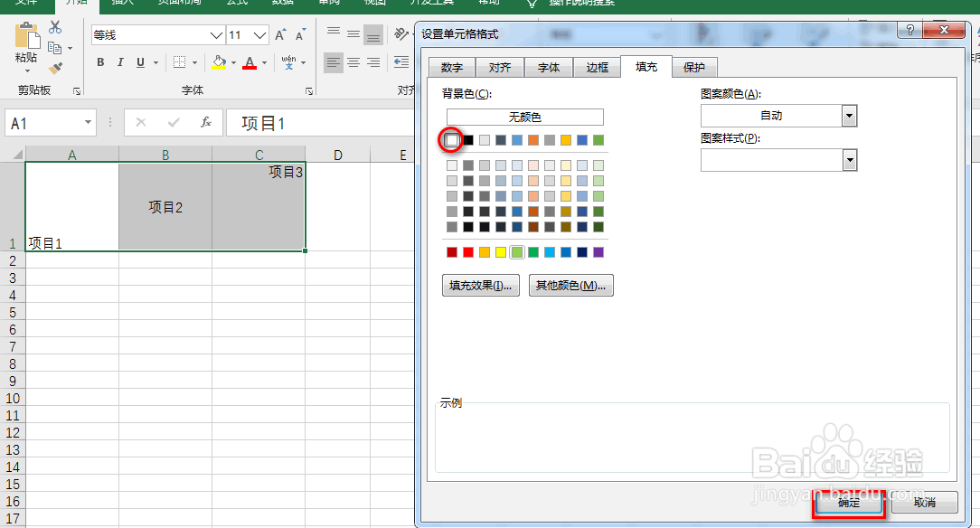
Task: Open 其他颜色 more colors dialog
Action: [570, 286]
